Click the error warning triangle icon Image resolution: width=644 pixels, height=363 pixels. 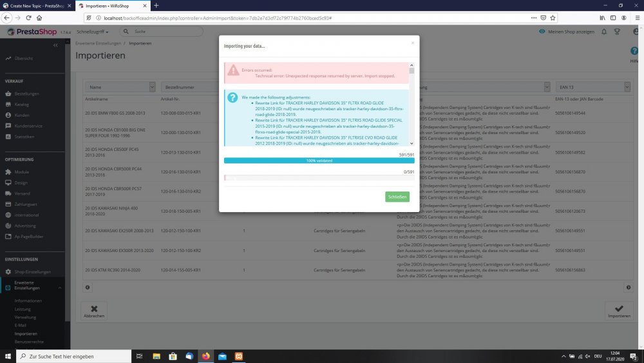(x=233, y=70)
